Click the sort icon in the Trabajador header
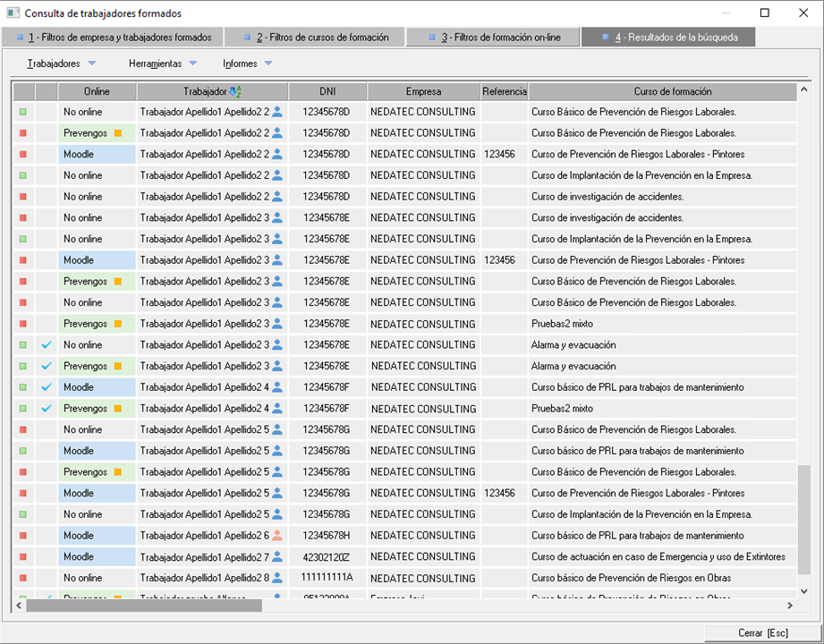This screenshot has width=824, height=644. click(235, 91)
